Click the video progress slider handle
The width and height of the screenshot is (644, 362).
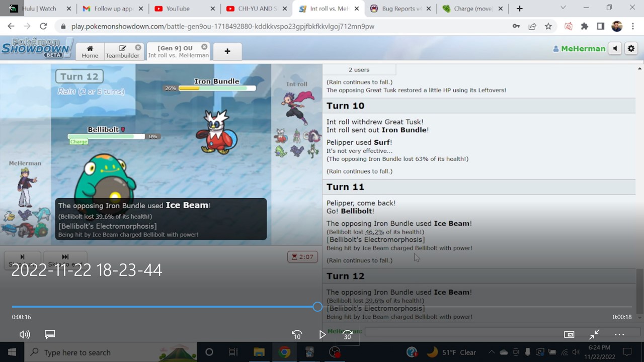coord(317,307)
